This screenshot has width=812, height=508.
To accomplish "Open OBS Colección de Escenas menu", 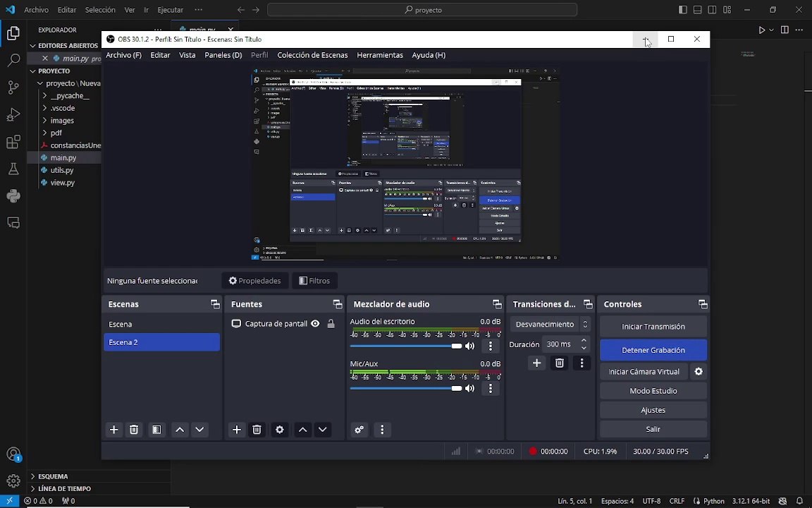I will pos(313,55).
